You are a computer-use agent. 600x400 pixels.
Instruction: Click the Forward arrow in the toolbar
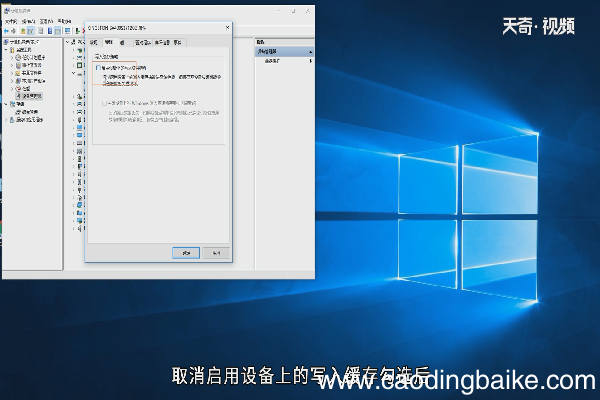coord(14,31)
